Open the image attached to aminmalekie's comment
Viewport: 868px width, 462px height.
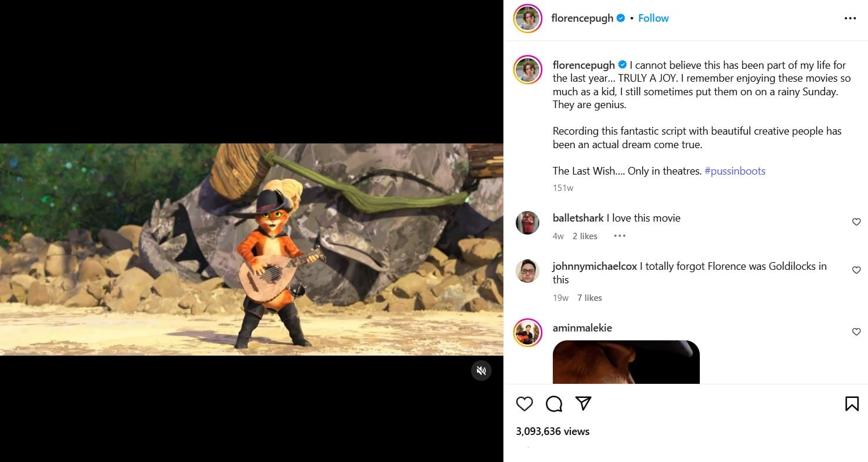pyautogui.click(x=626, y=362)
